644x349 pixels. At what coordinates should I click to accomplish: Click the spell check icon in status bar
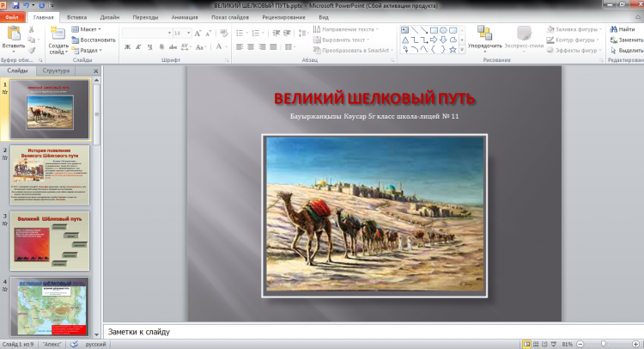[x=74, y=344]
